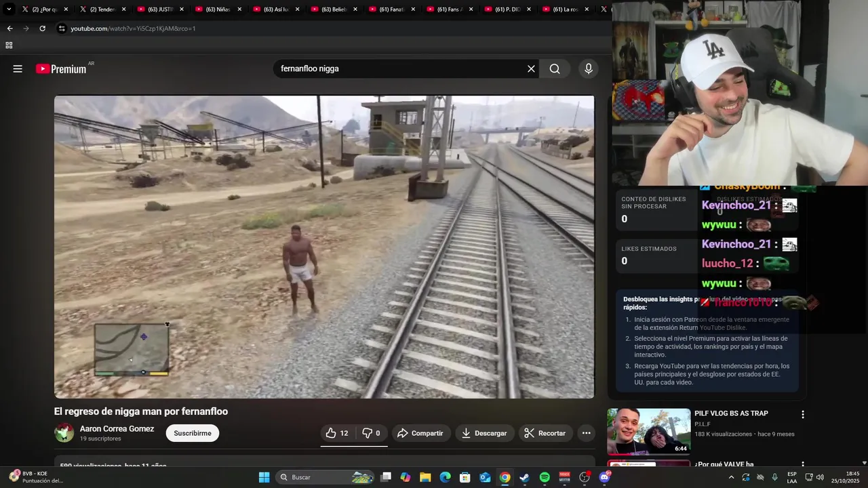Click the browser address bar URL
This screenshot has width=868, height=488.
pos(133,28)
